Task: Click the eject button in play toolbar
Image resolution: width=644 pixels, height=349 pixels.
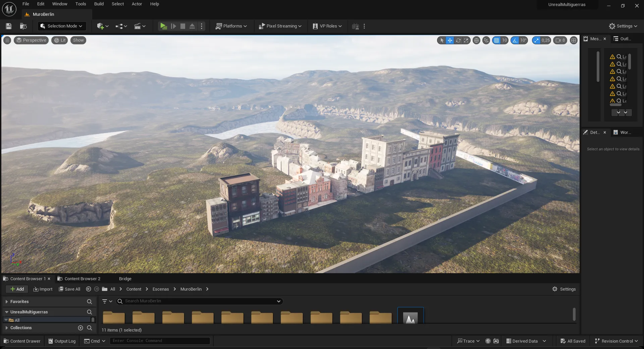Action: (192, 26)
